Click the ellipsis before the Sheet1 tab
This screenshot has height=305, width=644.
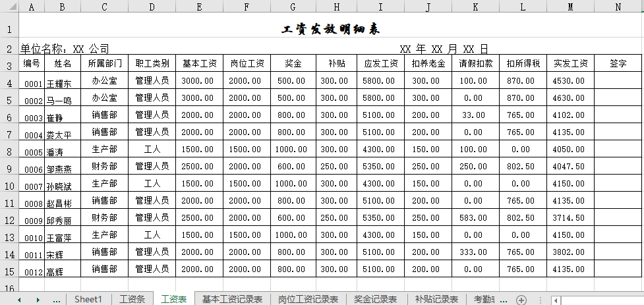(x=57, y=300)
